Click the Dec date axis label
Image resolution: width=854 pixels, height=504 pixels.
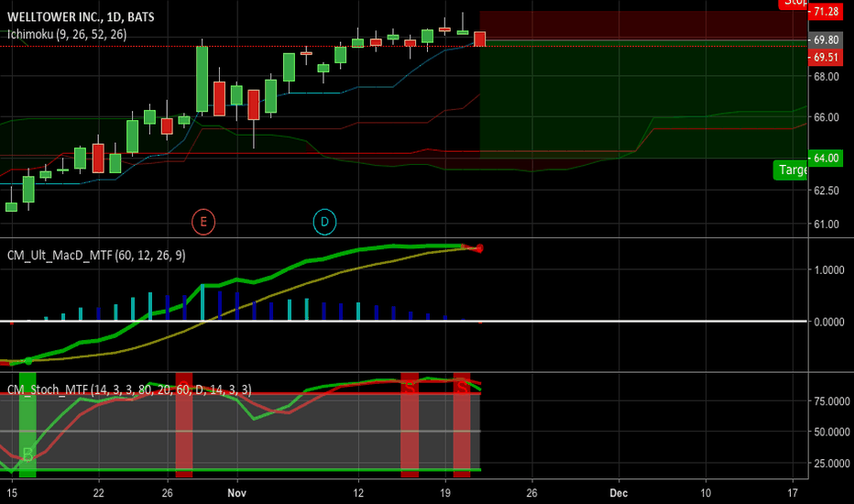(x=619, y=493)
